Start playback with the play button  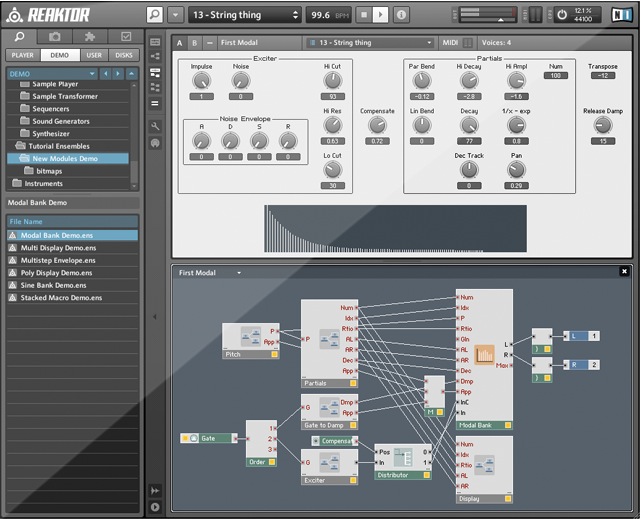[x=380, y=15]
